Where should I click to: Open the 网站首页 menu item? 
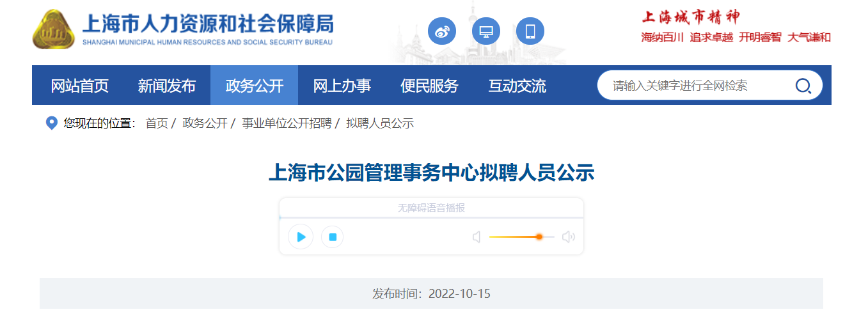[x=80, y=86]
